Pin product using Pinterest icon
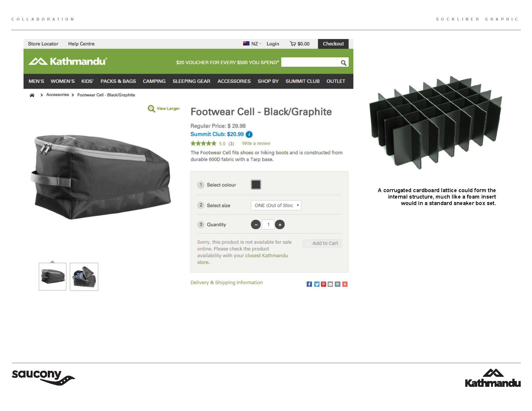The image size is (532, 411). (x=324, y=284)
